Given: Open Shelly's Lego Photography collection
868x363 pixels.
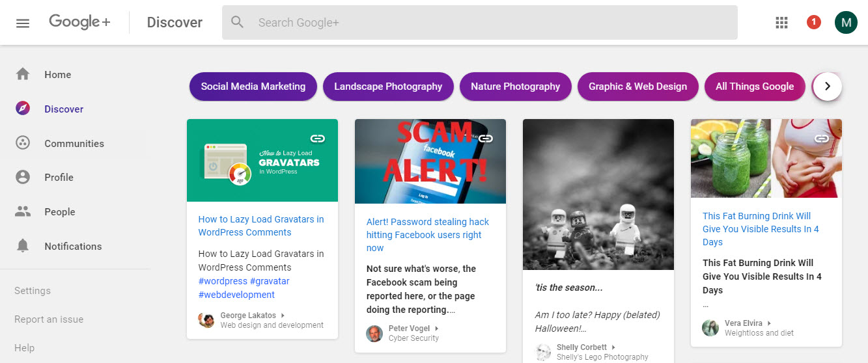Looking at the screenshot, I should pos(602,357).
